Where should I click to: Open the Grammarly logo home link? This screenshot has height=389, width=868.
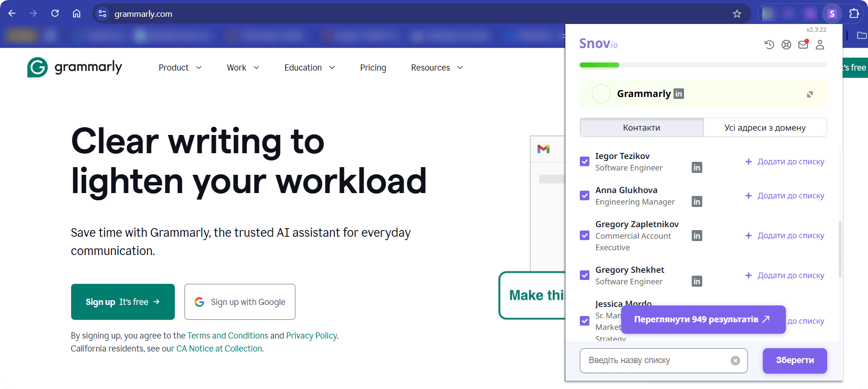click(74, 67)
